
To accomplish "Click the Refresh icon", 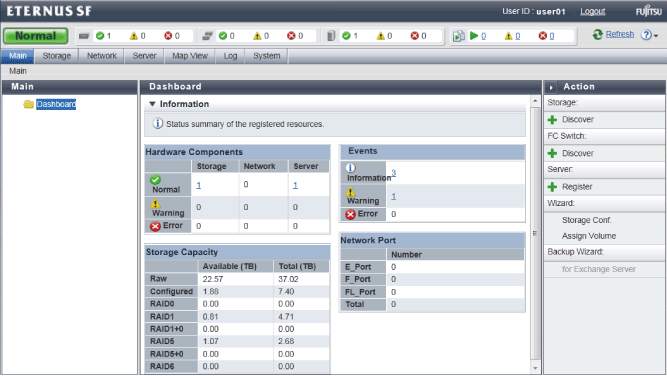I will pos(598,34).
